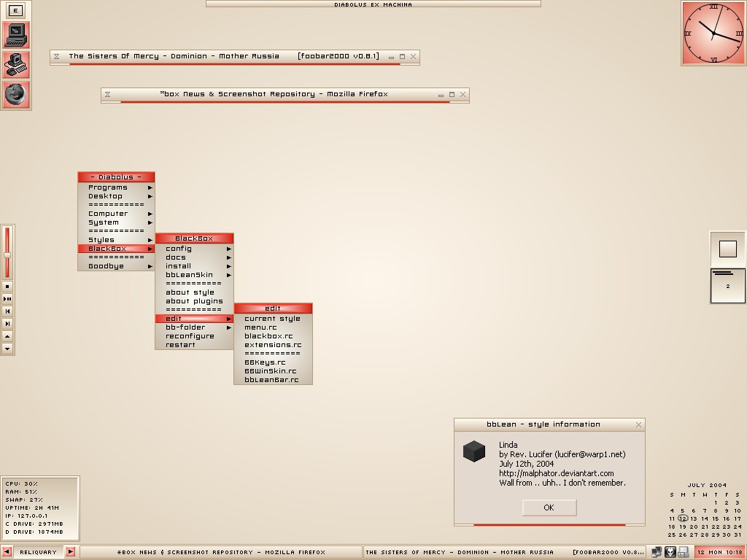The height and width of the screenshot is (560, 747).
Task: Choose current style in the edit menu
Action: 273,319
